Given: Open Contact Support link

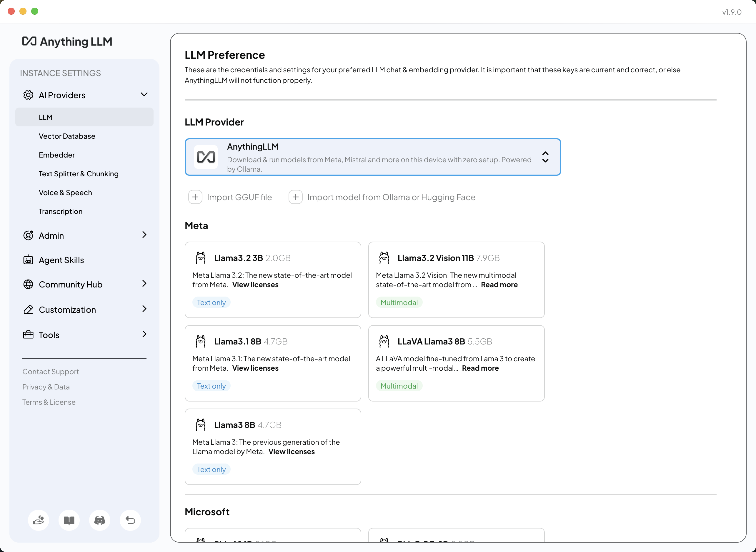Looking at the screenshot, I should [51, 372].
